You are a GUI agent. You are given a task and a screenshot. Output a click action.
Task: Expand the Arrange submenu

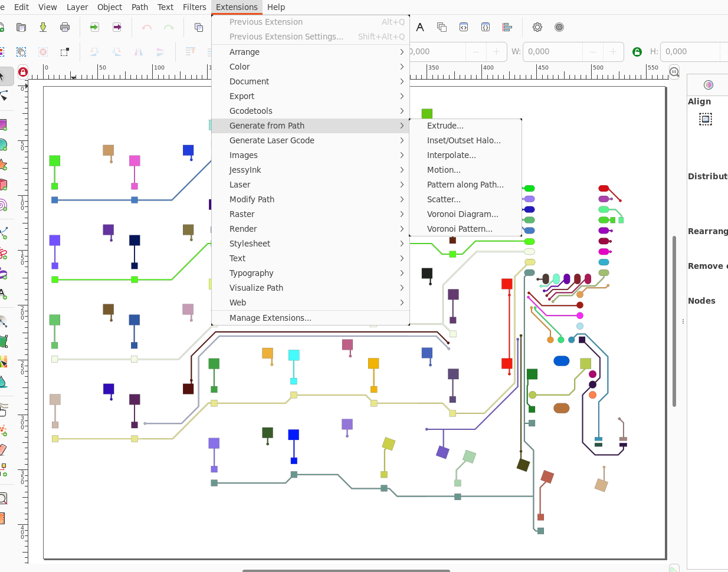coord(310,52)
